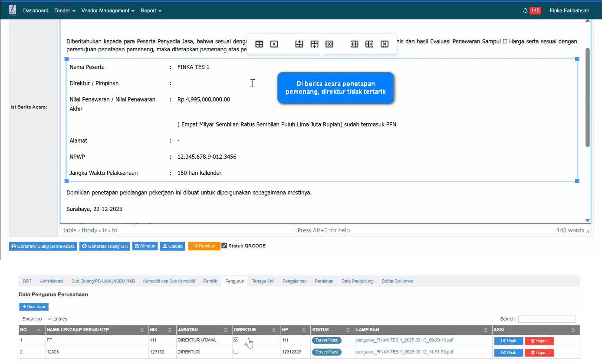
Task: Click the delete table icon
Action: pyautogui.click(x=274, y=44)
